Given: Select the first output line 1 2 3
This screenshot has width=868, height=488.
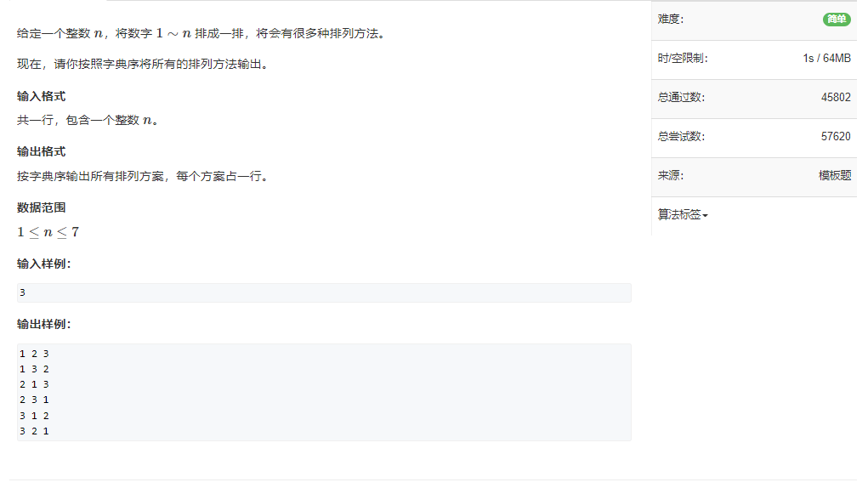Looking at the screenshot, I should pos(34,354).
